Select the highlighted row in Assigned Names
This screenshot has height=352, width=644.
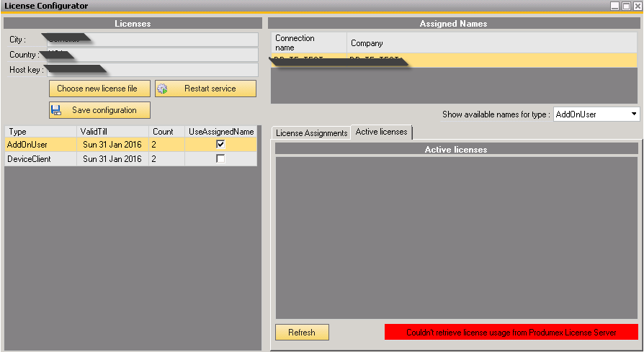(455, 60)
